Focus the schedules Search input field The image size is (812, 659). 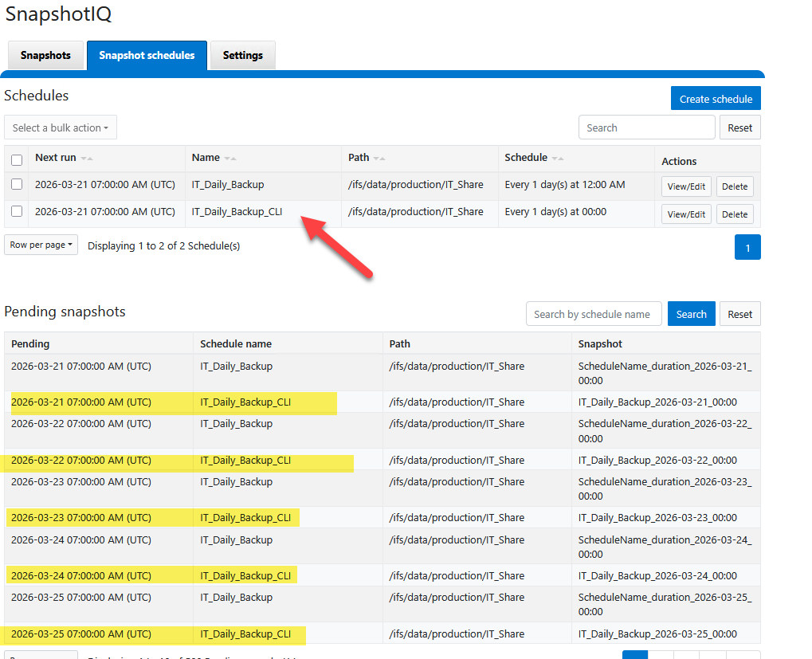646,127
